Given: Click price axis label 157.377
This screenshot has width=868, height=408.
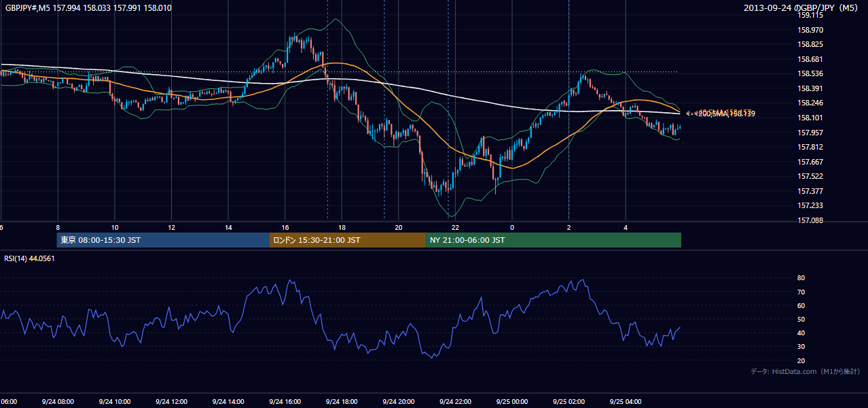Looking at the screenshot, I should click(811, 191).
